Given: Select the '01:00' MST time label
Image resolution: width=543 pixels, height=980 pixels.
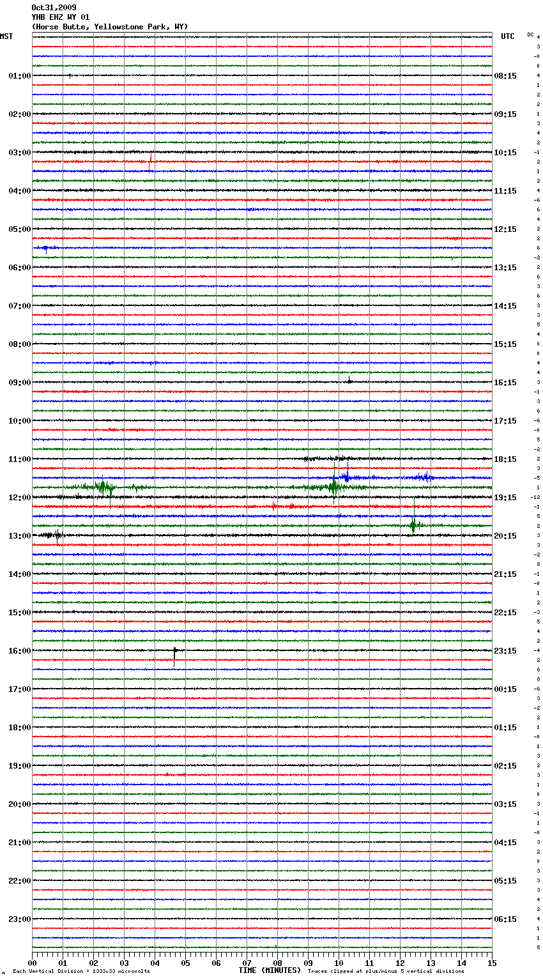Looking at the screenshot, I should coord(20,76).
